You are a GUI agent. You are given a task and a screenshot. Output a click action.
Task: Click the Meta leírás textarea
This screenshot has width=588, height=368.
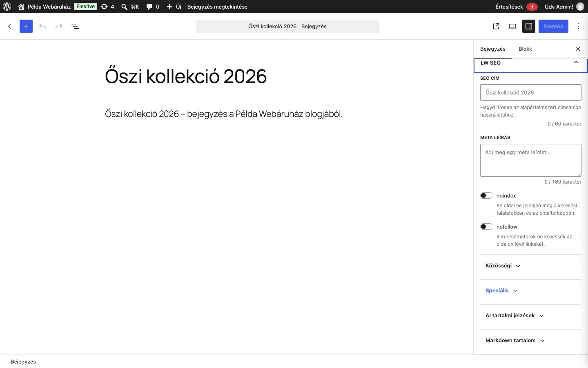[x=531, y=160]
